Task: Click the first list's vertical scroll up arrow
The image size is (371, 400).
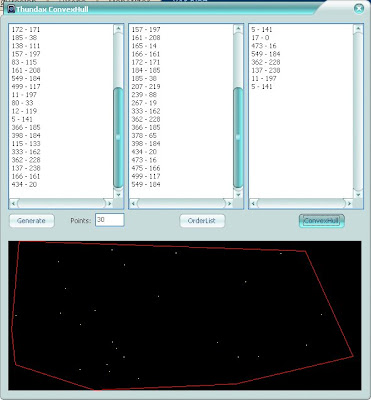Action: [x=118, y=29]
